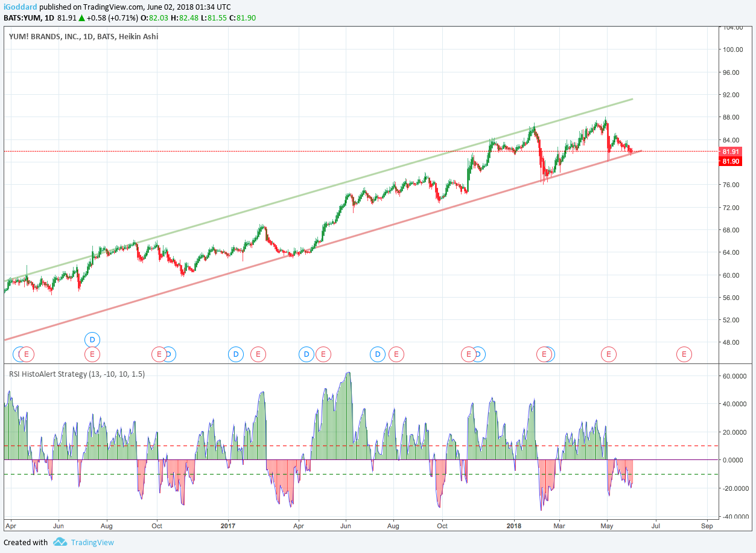Click the green upward price arrow in header
The width and height of the screenshot is (756, 553).
(x=81, y=18)
